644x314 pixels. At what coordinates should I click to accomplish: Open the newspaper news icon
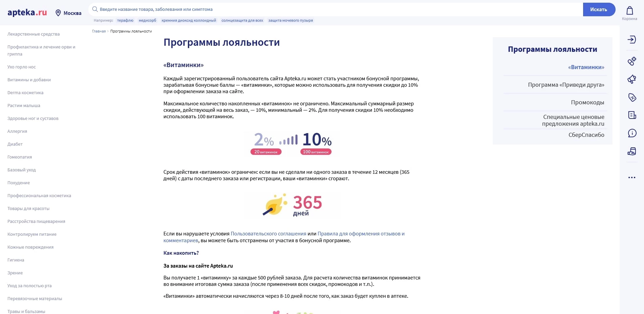[x=631, y=115]
